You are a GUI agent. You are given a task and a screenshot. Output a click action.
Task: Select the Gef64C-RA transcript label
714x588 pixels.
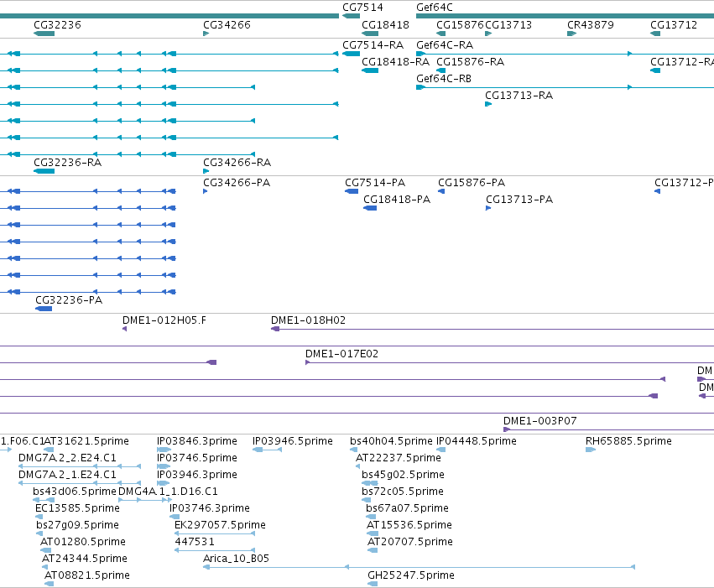coord(445,45)
